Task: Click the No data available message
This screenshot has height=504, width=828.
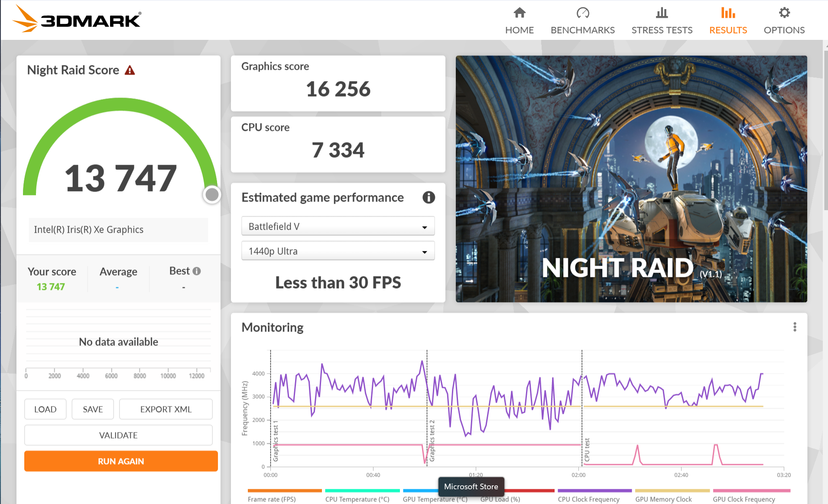Action: (118, 342)
